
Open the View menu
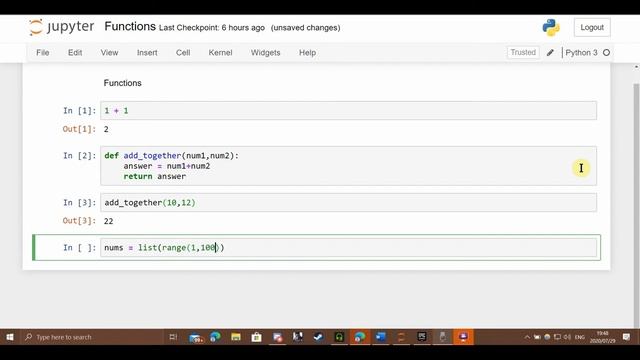coord(109,53)
